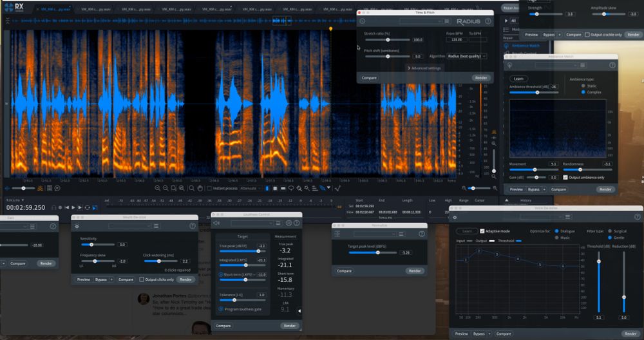Click Compare in Mouth De-click window
Image resolution: width=644 pixels, height=340 pixels.
[x=126, y=279]
